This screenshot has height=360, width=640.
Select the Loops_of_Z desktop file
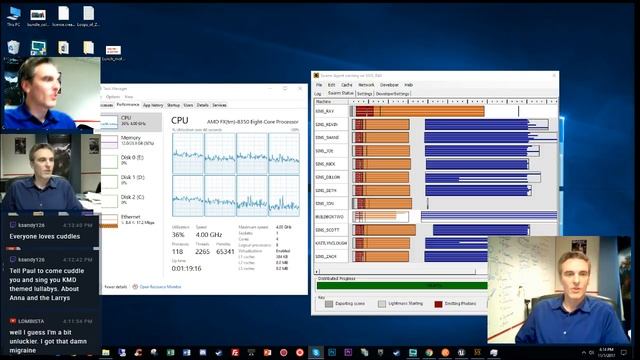(88, 16)
